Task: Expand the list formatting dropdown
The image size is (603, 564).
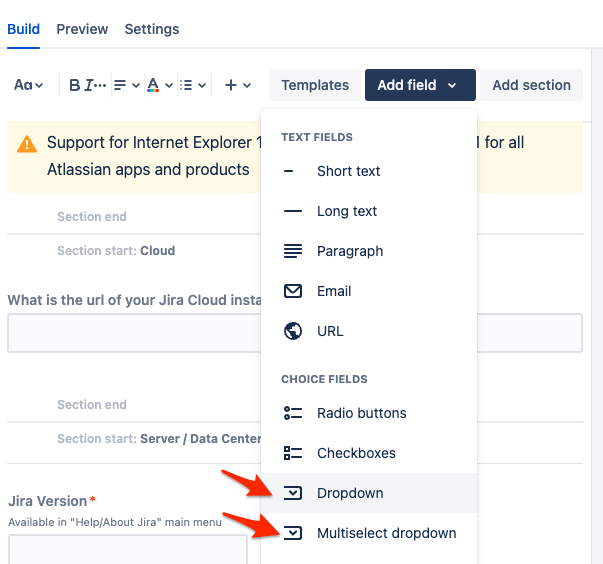Action: coord(193,85)
